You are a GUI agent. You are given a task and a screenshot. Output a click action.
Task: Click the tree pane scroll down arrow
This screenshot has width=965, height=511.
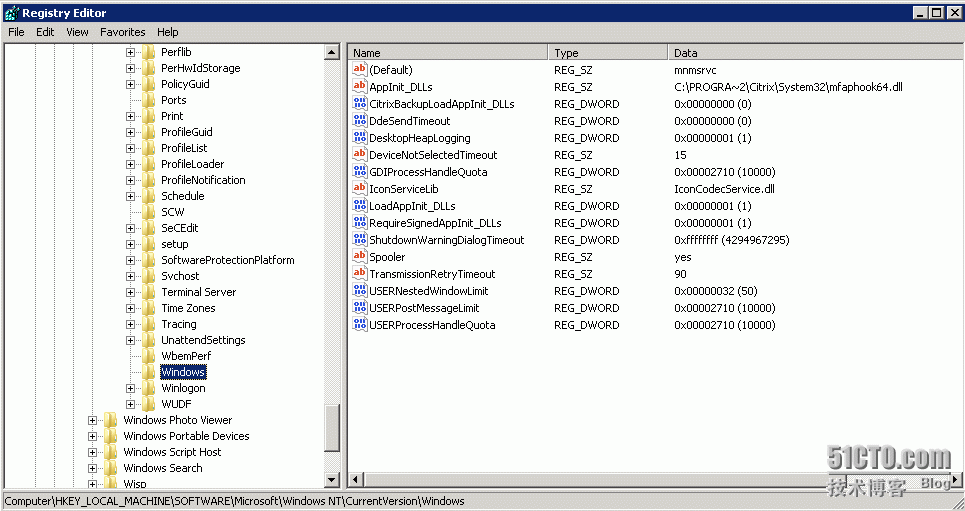point(332,479)
